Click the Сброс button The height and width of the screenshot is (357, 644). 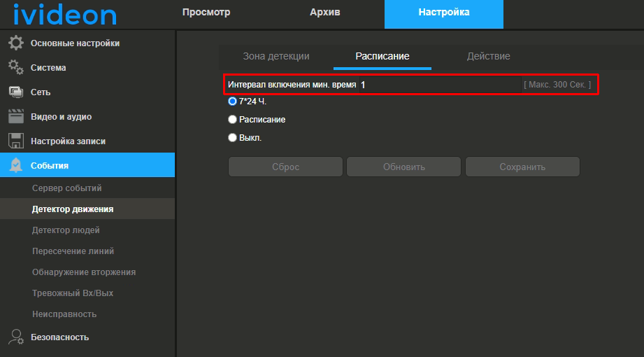(x=285, y=167)
